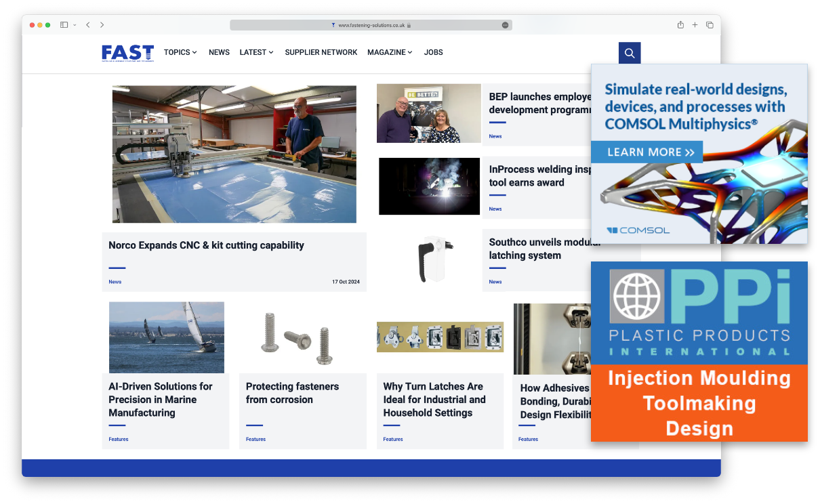Screen dimensions: 820x504
Task: Show tab overview icon in Safari
Action: (x=710, y=25)
